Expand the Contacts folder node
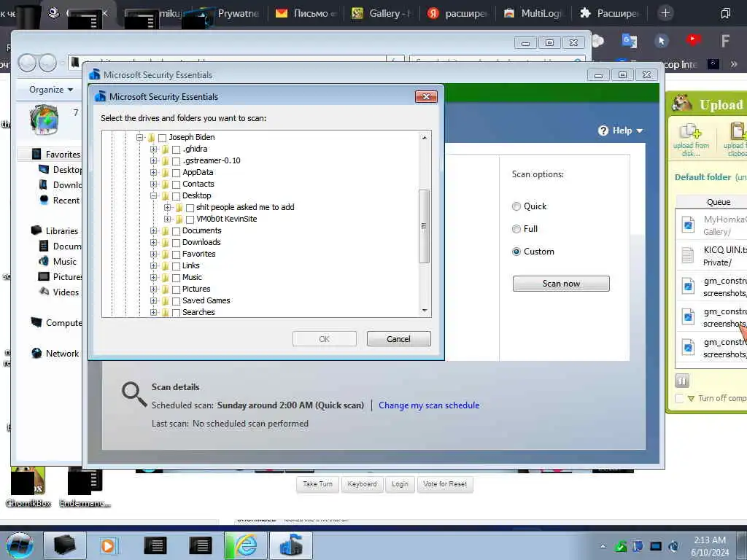Viewport: 747px width, 560px height. (x=153, y=184)
